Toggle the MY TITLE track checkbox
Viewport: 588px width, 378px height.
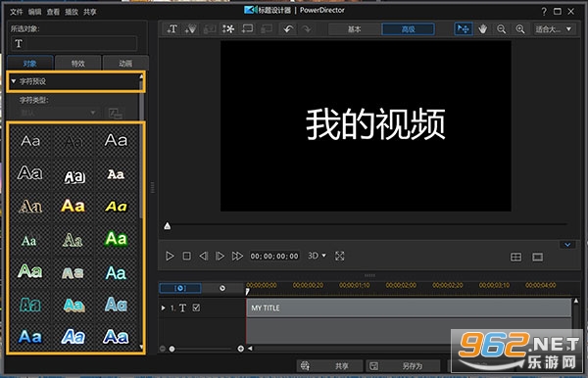click(196, 307)
